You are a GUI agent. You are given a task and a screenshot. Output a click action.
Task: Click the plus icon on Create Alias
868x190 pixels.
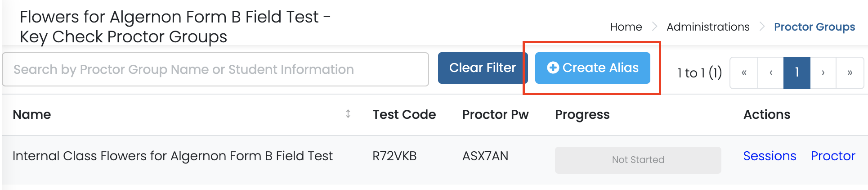click(553, 68)
